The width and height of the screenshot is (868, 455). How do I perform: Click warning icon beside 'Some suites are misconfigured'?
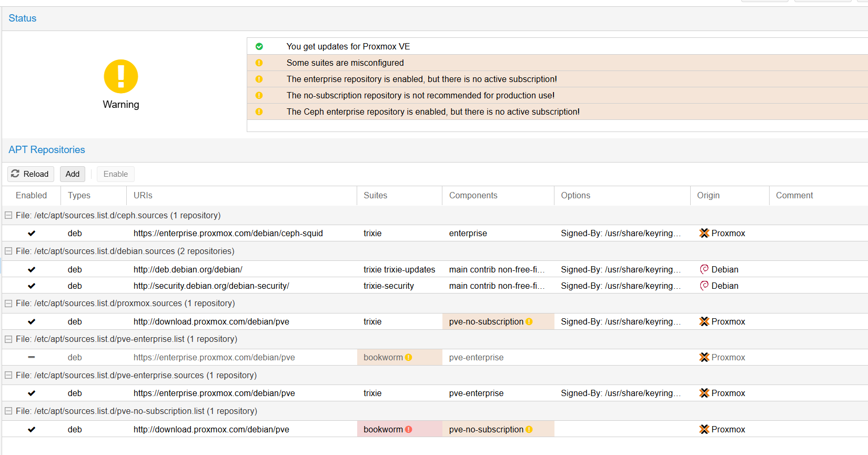click(259, 63)
